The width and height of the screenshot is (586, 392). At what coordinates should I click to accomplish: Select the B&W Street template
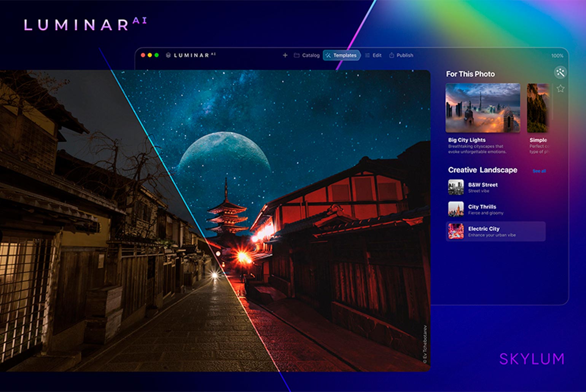pos(495,187)
